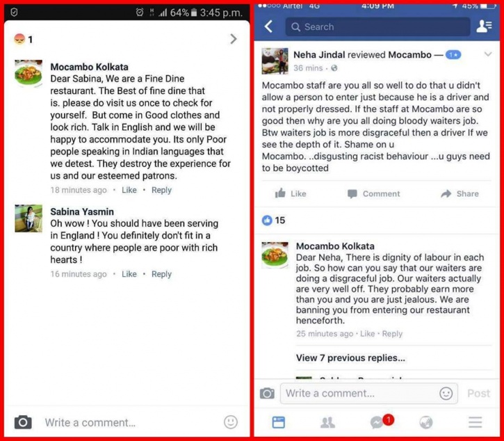Switch to the News Feed tab
This screenshot has height=441, width=504.
(x=278, y=422)
